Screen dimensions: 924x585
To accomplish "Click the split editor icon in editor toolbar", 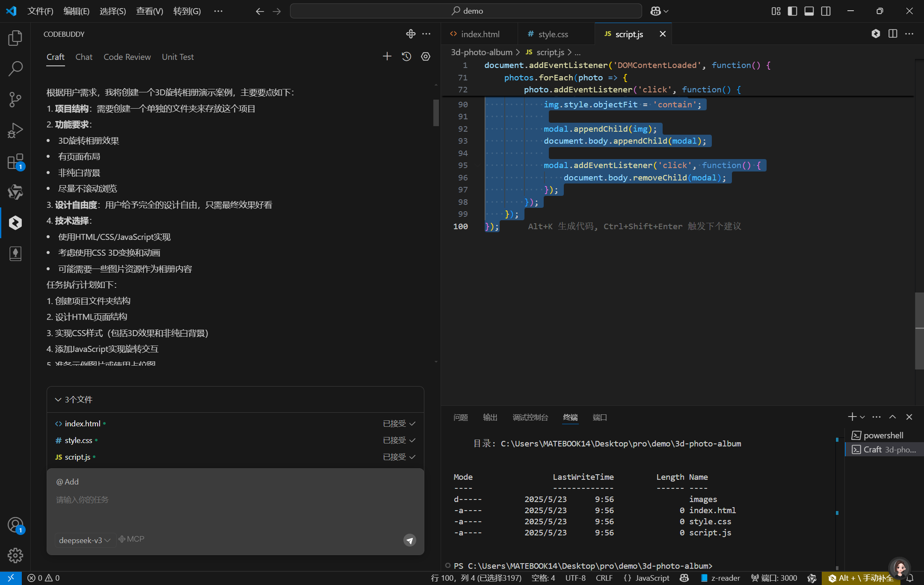I will tap(893, 34).
